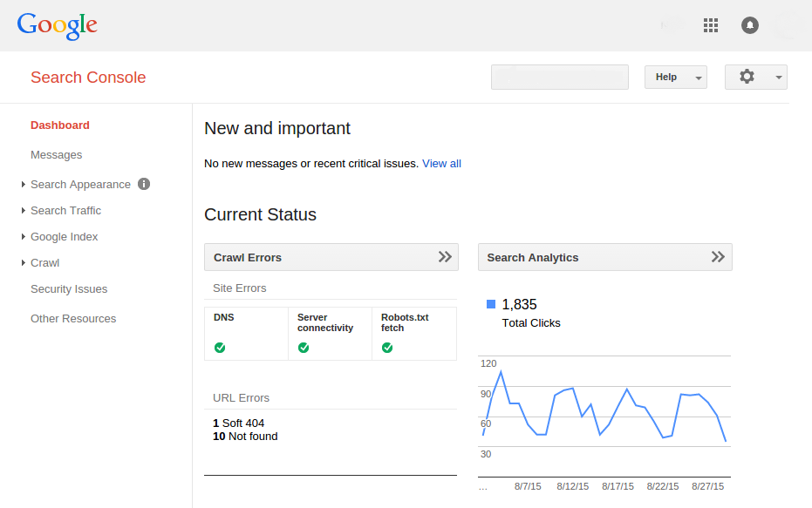Image resolution: width=812 pixels, height=508 pixels.
Task: Click the notifications bell icon
Action: [750, 25]
